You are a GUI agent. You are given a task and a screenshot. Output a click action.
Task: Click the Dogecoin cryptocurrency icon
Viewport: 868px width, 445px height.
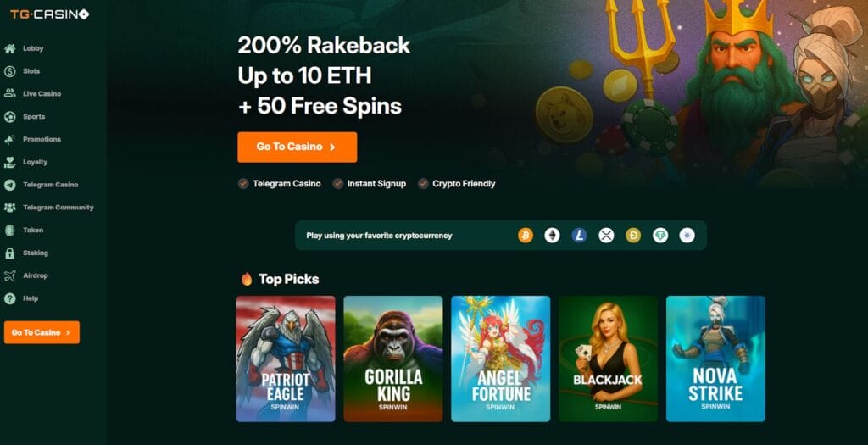point(633,236)
